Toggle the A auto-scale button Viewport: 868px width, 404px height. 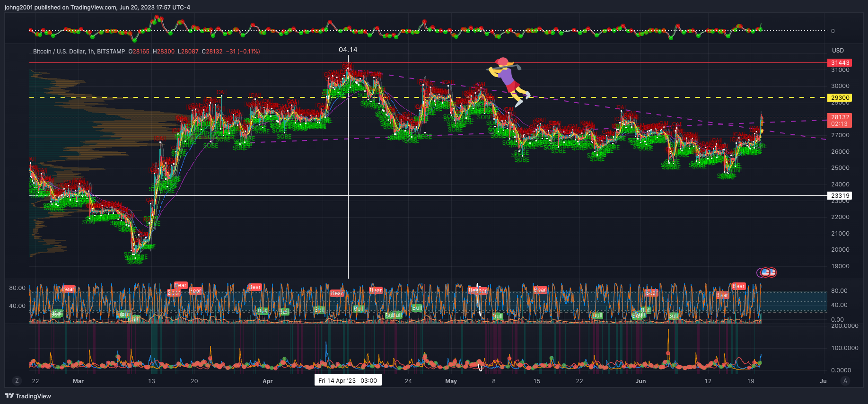(845, 381)
